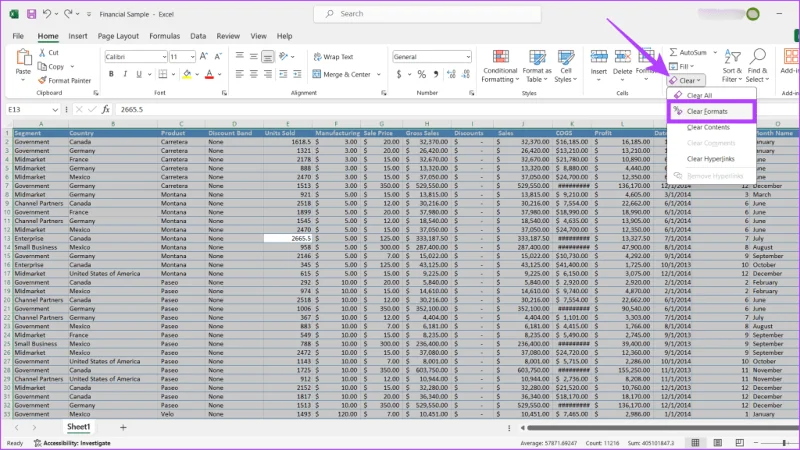
Task: Copy the selection
Action: (x=51, y=66)
